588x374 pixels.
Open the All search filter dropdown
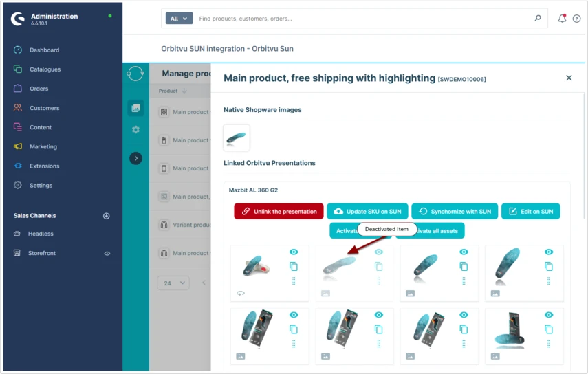point(179,19)
